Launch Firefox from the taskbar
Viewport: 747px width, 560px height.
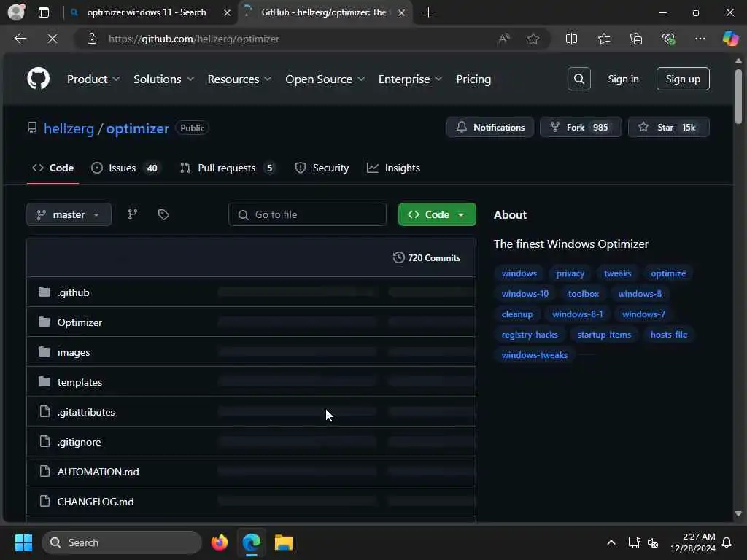point(219,542)
